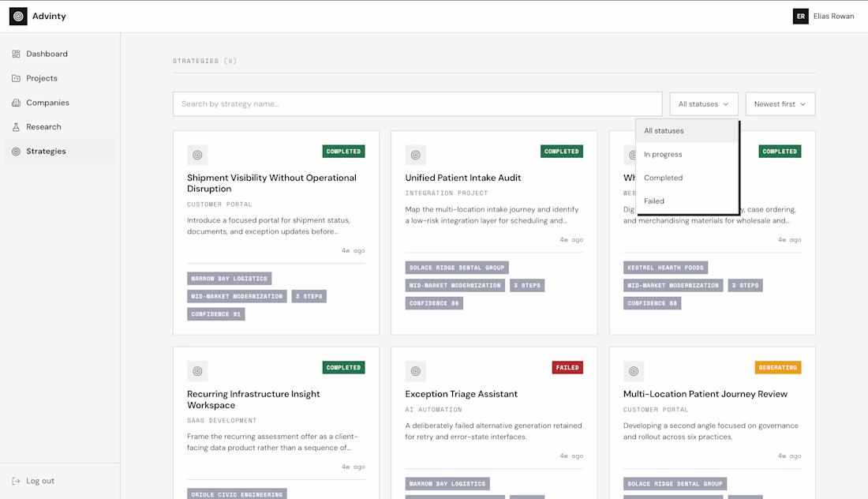The width and height of the screenshot is (868, 499).
Task: Open the Unified Patient Intake Audit strategy
Action: (462, 178)
